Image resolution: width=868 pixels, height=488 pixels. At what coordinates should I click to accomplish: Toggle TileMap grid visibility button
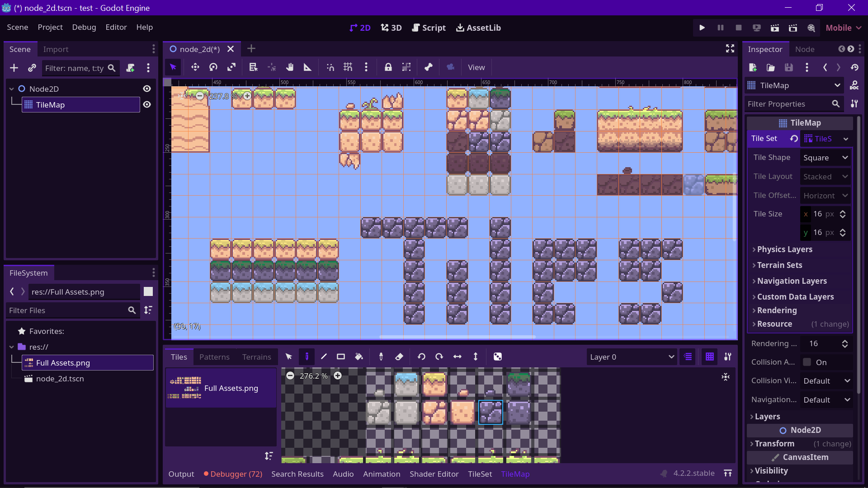(710, 357)
